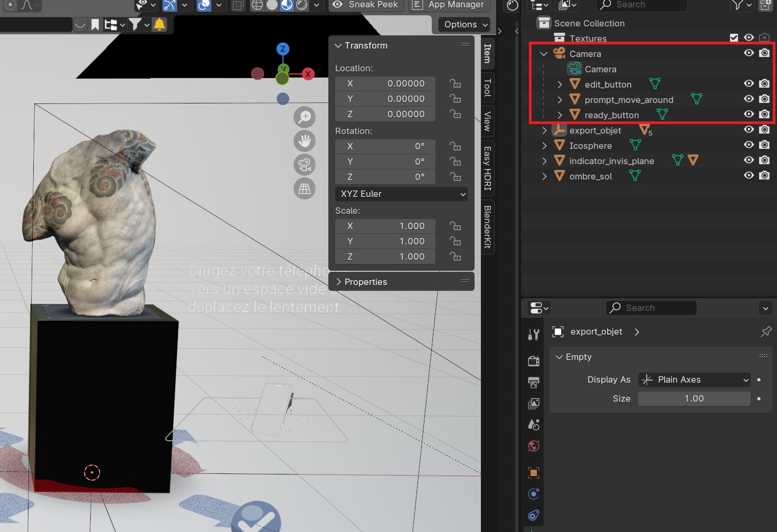Click the outliner Search field

(x=642, y=5)
